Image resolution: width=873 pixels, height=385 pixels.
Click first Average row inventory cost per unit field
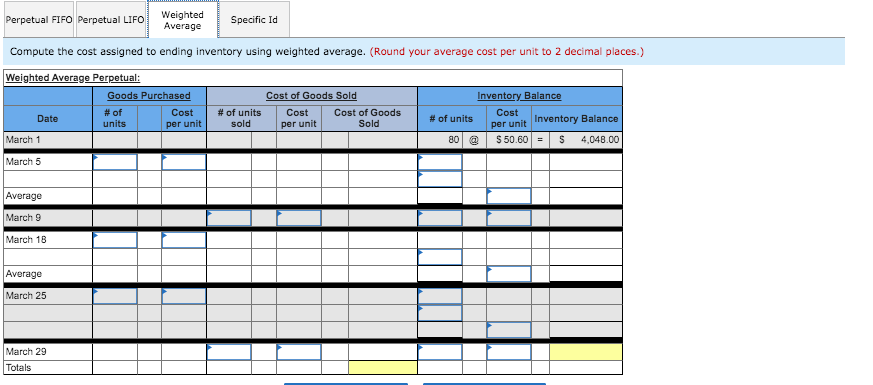tap(509, 196)
